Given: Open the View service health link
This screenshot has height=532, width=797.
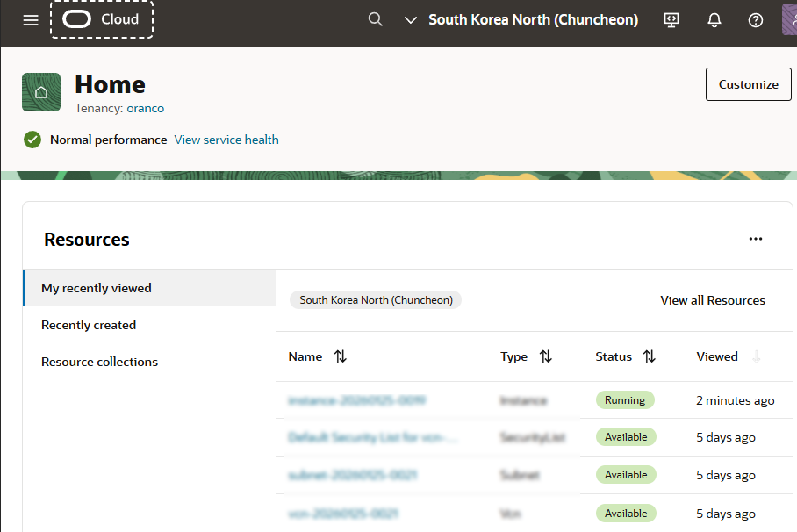Looking at the screenshot, I should [226, 140].
